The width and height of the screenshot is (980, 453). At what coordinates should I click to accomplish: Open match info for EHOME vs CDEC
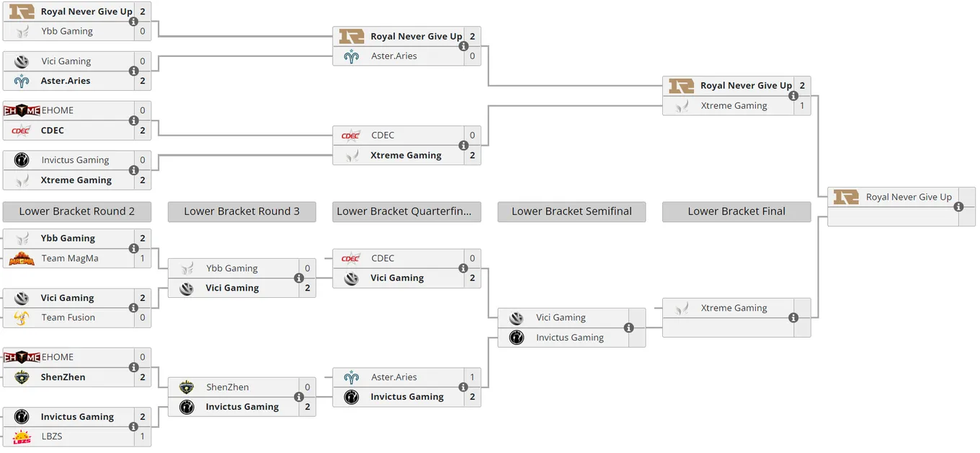[x=133, y=120]
